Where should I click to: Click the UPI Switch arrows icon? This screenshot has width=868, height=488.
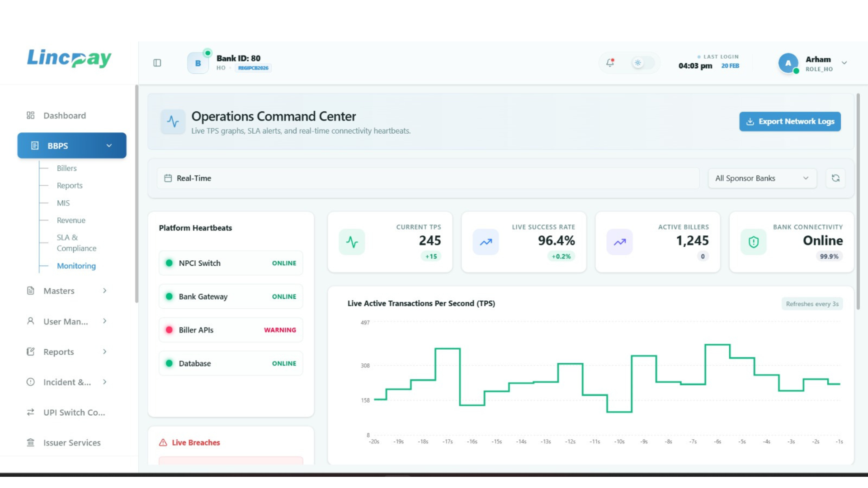30,412
